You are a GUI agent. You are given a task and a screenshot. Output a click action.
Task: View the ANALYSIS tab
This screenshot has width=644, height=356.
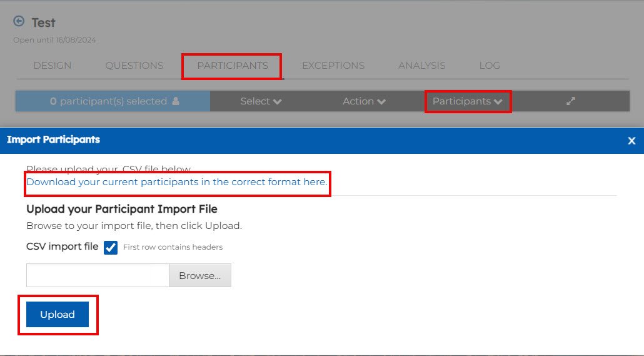[x=422, y=66]
